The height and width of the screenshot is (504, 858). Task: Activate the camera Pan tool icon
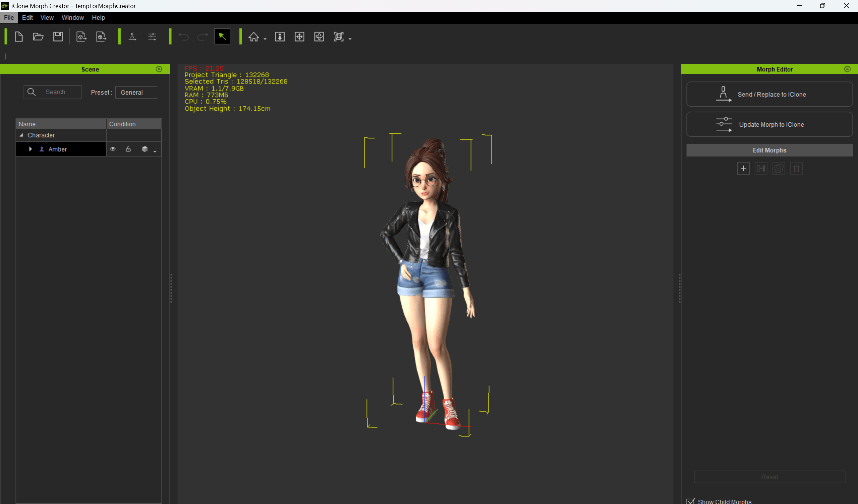point(299,37)
